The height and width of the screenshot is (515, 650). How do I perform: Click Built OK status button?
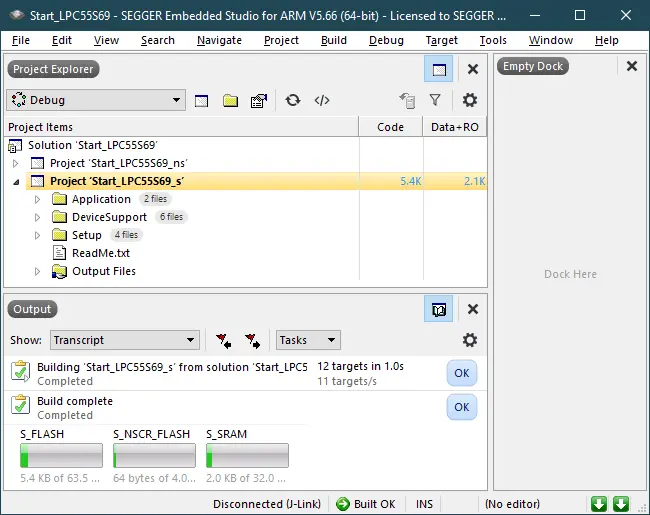click(365, 504)
